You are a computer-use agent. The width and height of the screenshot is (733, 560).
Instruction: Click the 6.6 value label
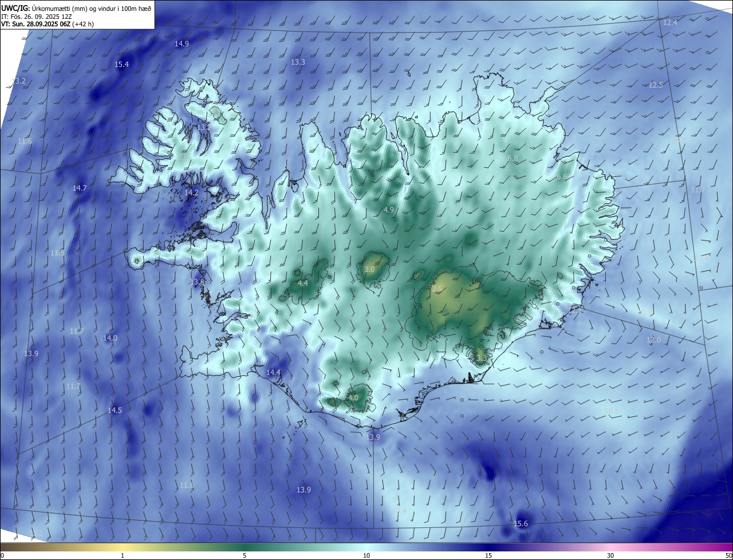click(x=562, y=177)
